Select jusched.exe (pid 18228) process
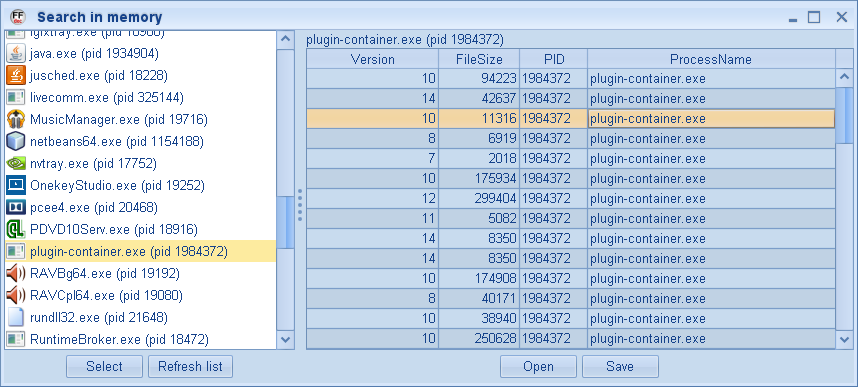858x387 pixels. (x=140, y=76)
